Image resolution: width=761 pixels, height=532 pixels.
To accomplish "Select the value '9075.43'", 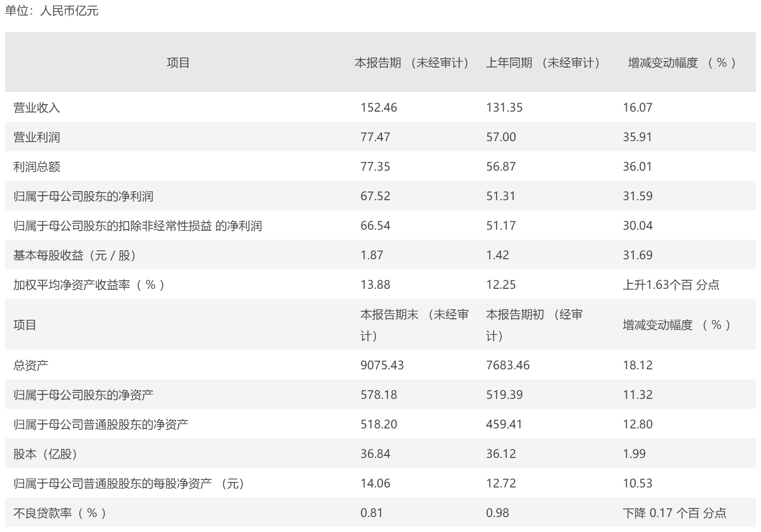I will [382, 365].
